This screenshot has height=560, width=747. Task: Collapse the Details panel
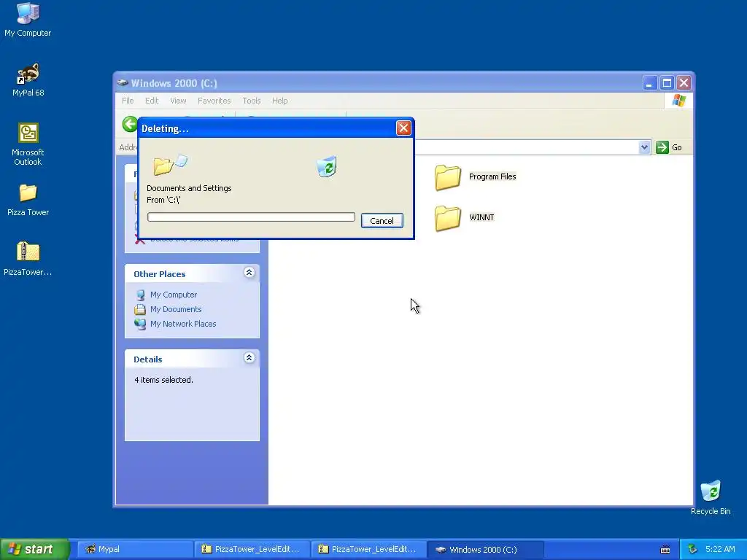(249, 357)
